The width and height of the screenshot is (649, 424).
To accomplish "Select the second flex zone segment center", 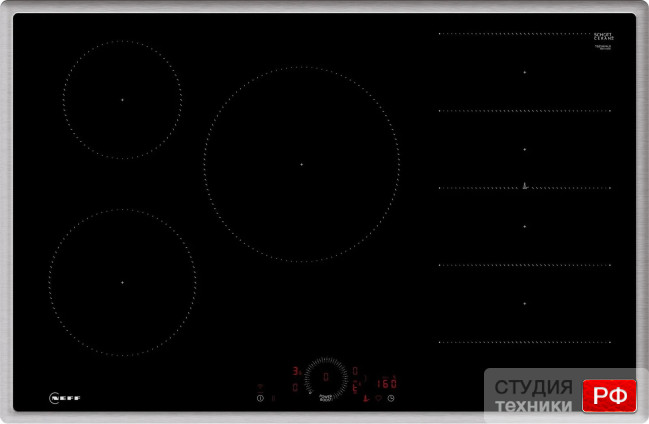I will 524,149.
